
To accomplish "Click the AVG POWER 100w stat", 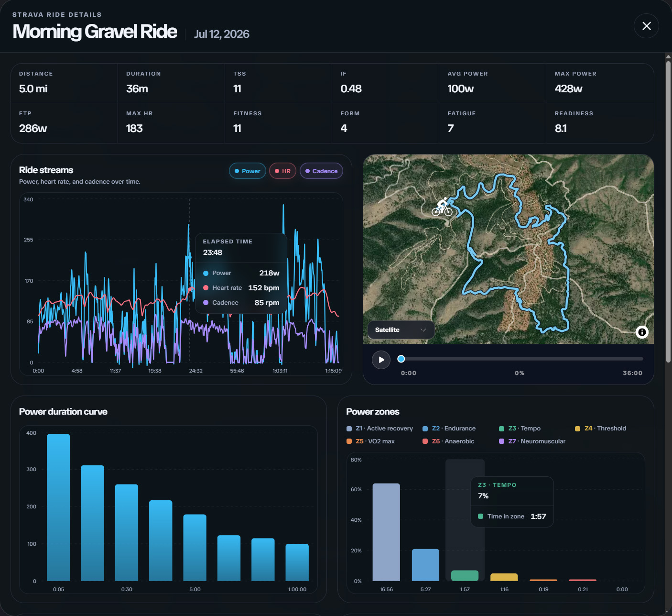I will point(492,83).
